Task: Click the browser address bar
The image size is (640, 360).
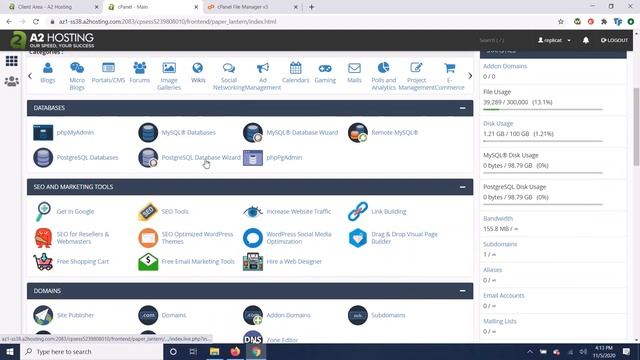Action: tap(302, 22)
